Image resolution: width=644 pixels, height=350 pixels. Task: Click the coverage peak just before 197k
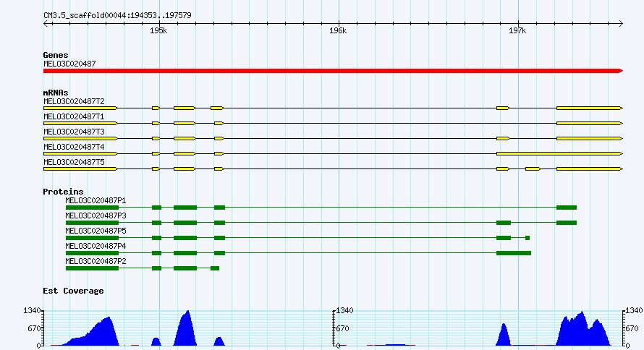(504, 336)
